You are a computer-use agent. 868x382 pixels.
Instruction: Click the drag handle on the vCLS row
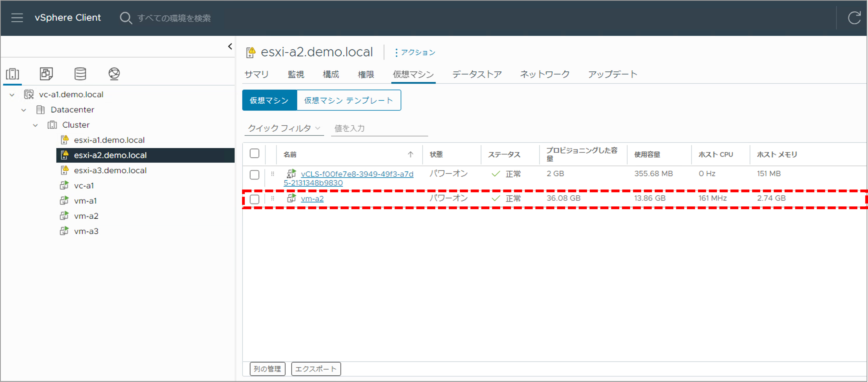[273, 174]
